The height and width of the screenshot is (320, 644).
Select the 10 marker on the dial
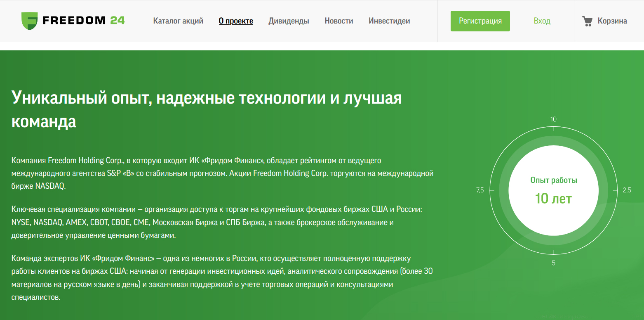pyautogui.click(x=553, y=119)
